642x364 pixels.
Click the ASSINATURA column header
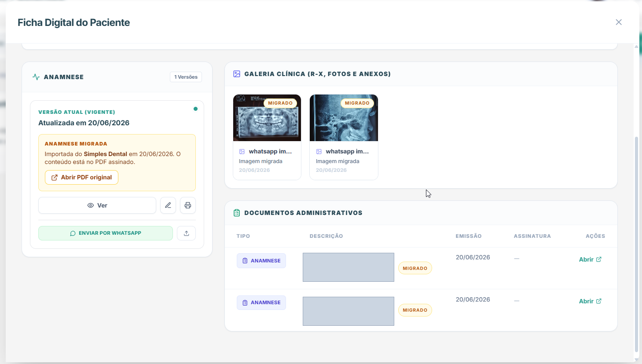(x=532, y=236)
